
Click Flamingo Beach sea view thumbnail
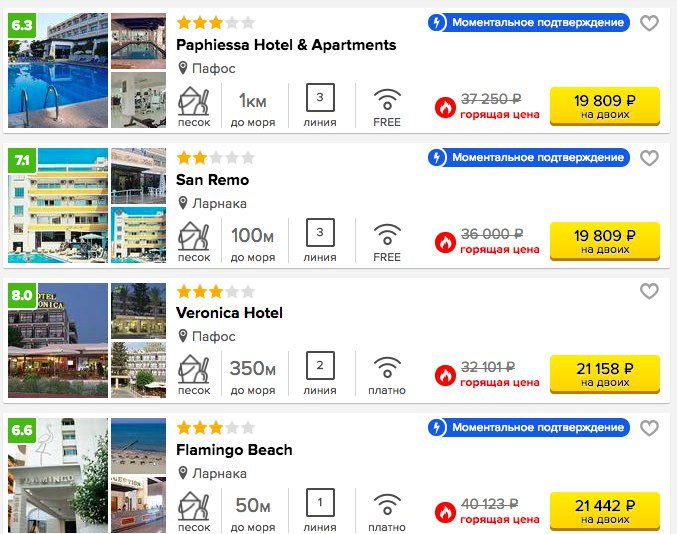click(x=138, y=446)
